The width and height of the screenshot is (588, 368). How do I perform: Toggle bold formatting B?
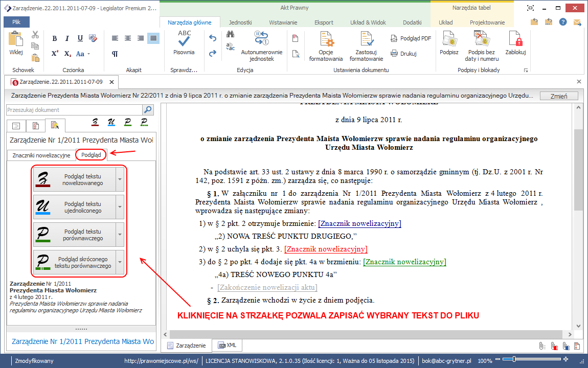tap(55, 38)
